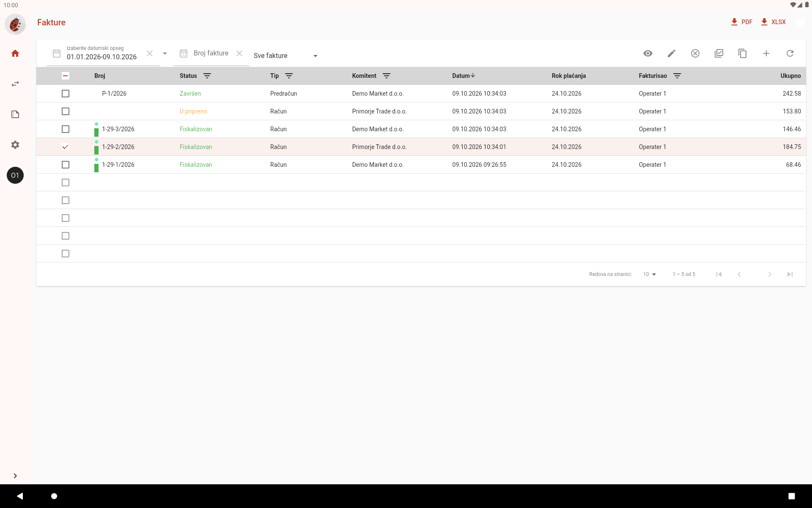Check the U pripremi row checkbox

tap(66, 111)
